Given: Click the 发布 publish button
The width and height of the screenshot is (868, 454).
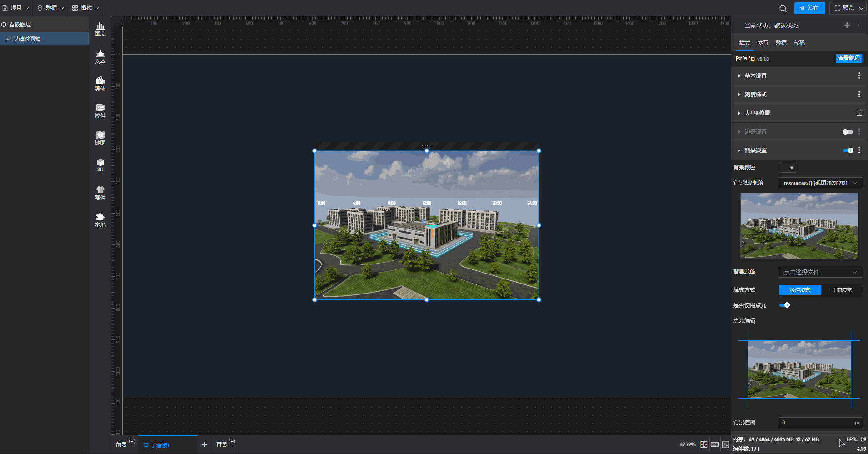Looking at the screenshot, I should coord(809,8).
